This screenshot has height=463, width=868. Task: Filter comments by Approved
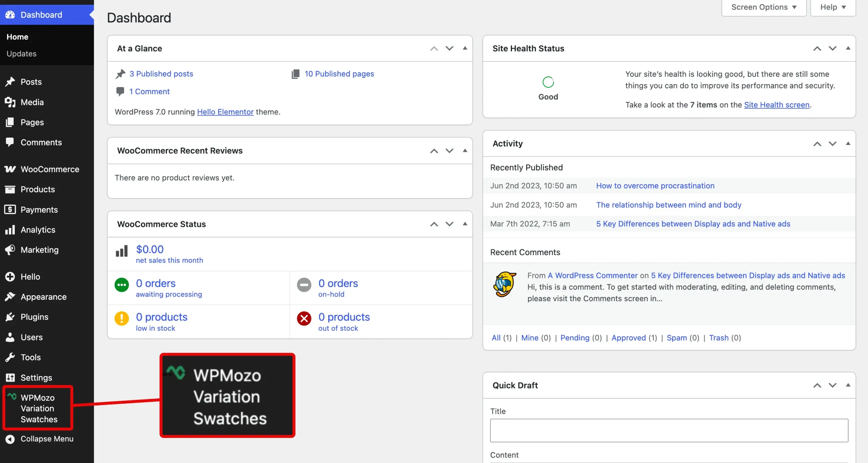click(629, 338)
